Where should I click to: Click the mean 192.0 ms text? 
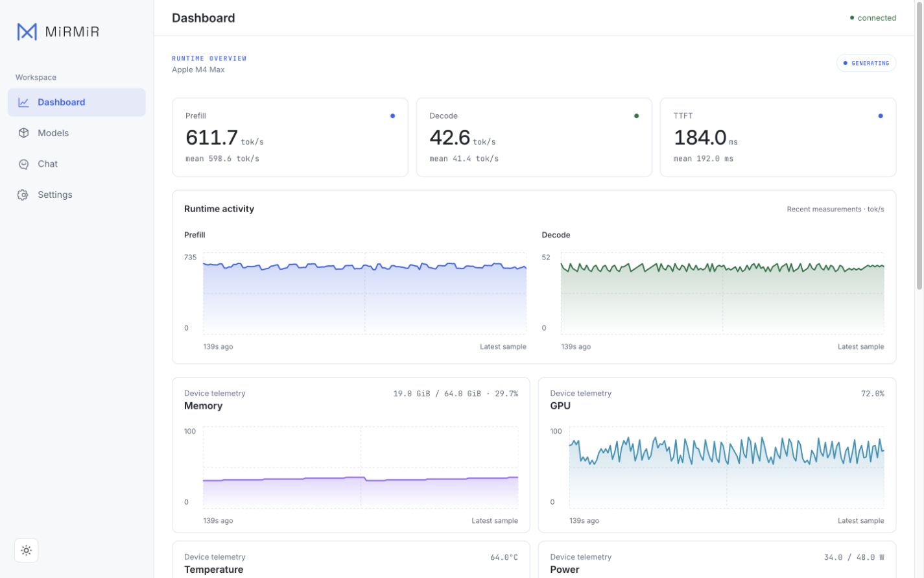click(x=704, y=159)
